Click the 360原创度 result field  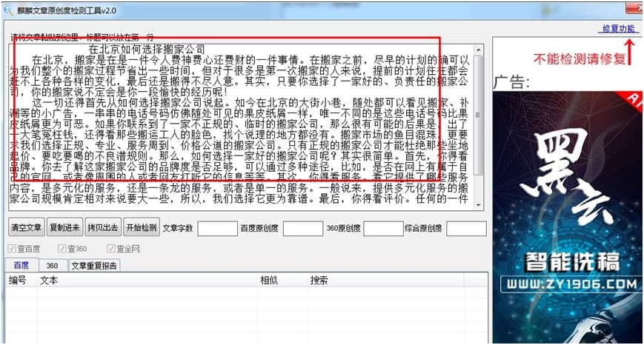[x=384, y=228]
